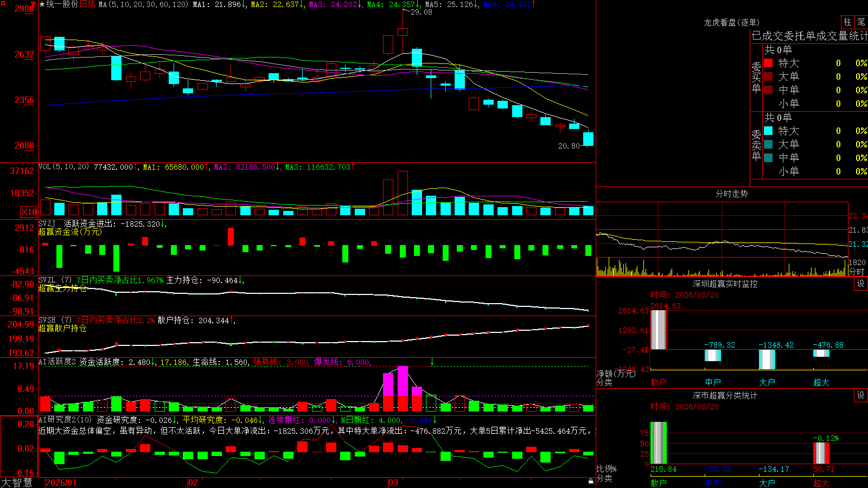
Task: Click the star icon before 统一股份
Action: point(42,4)
